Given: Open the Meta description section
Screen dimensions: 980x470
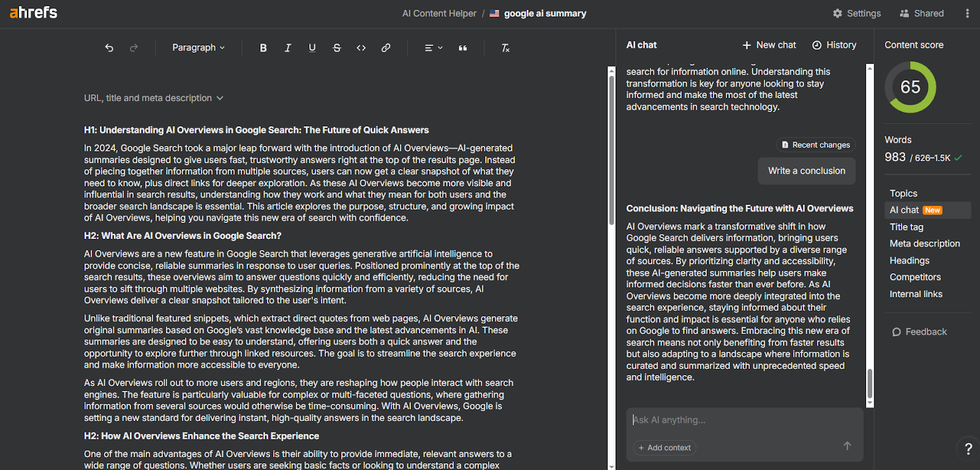Looking at the screenshot, I should pos(925,244).
